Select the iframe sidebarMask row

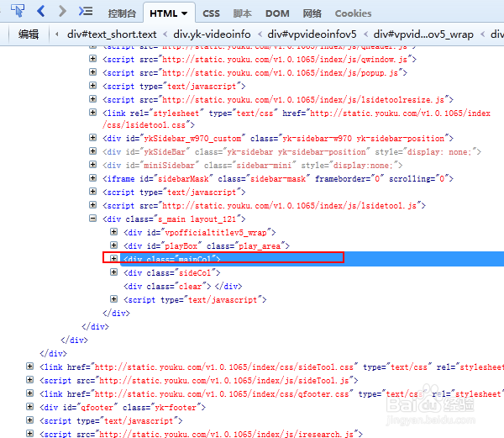[278, 179]
